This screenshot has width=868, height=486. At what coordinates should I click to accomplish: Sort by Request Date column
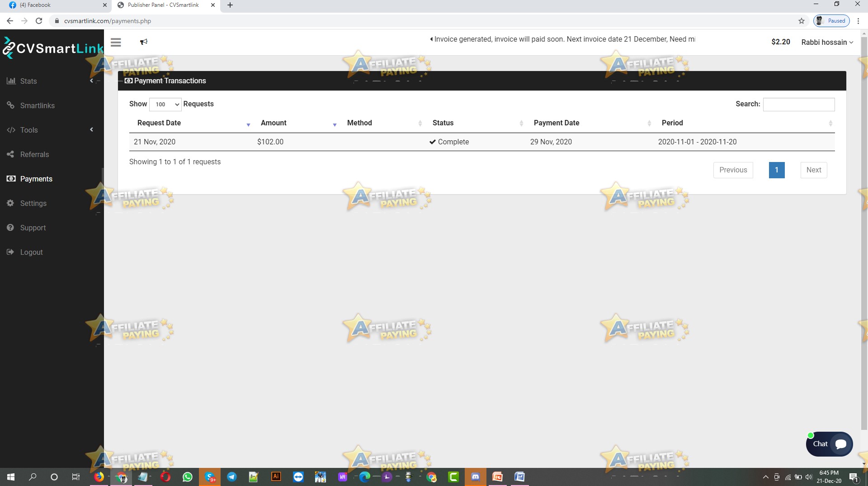tap(192, 123)
